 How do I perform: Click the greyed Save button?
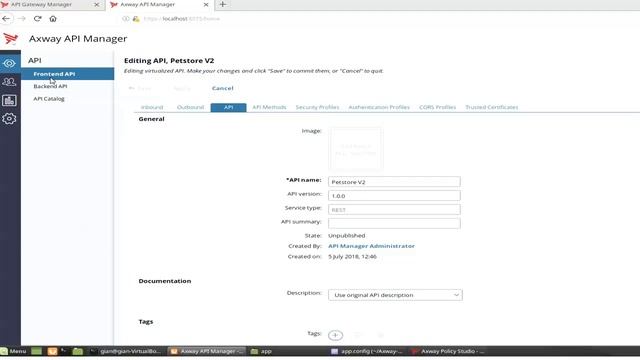click(x=141, y=88)
